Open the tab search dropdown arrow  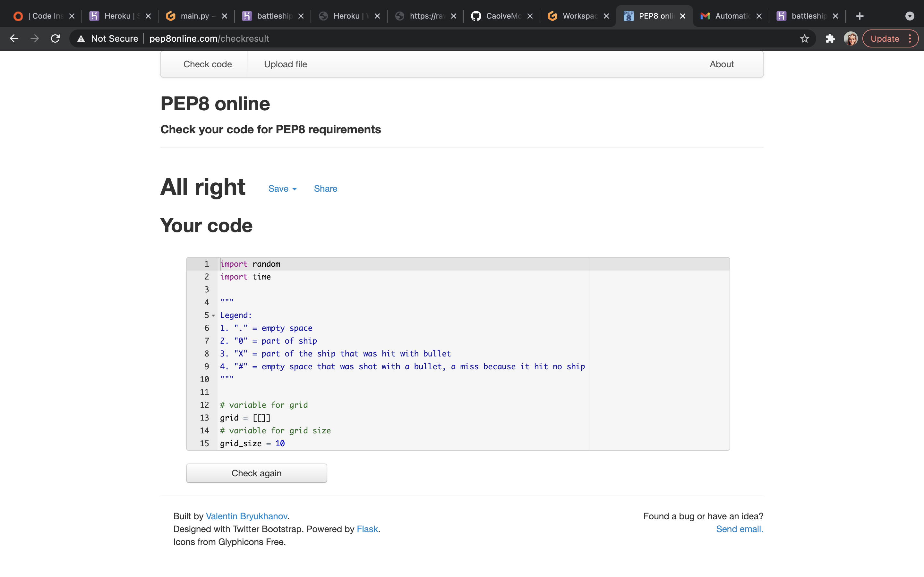coord(910,16)
